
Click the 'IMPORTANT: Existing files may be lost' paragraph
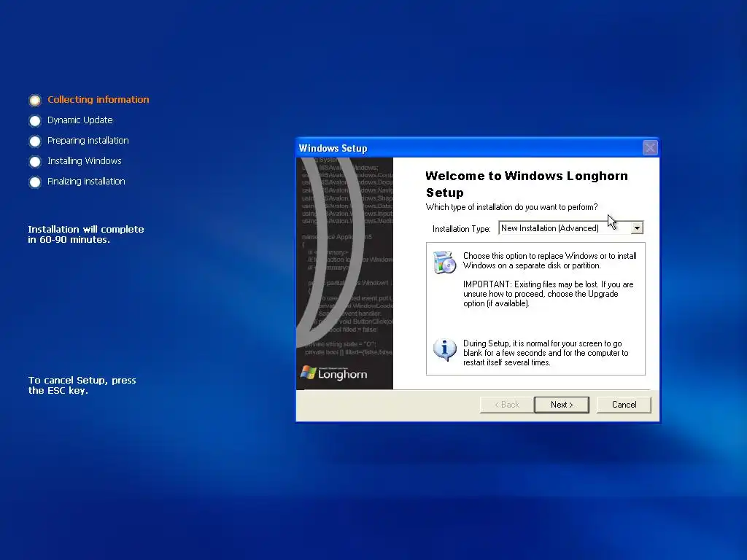(549, 294)
